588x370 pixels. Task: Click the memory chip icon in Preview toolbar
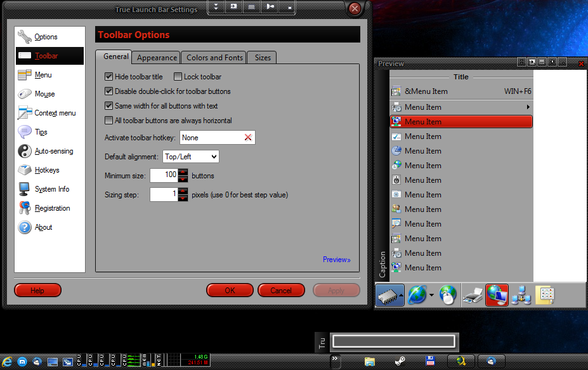pos(387,295)
